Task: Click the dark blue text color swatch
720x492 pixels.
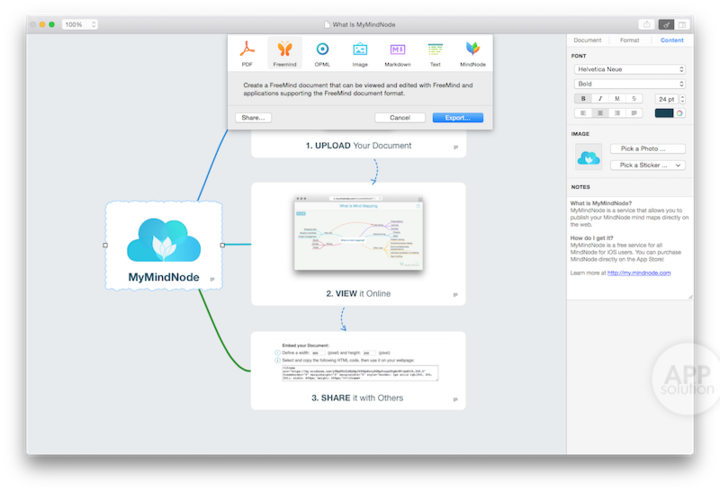Action: pos(663,113)
